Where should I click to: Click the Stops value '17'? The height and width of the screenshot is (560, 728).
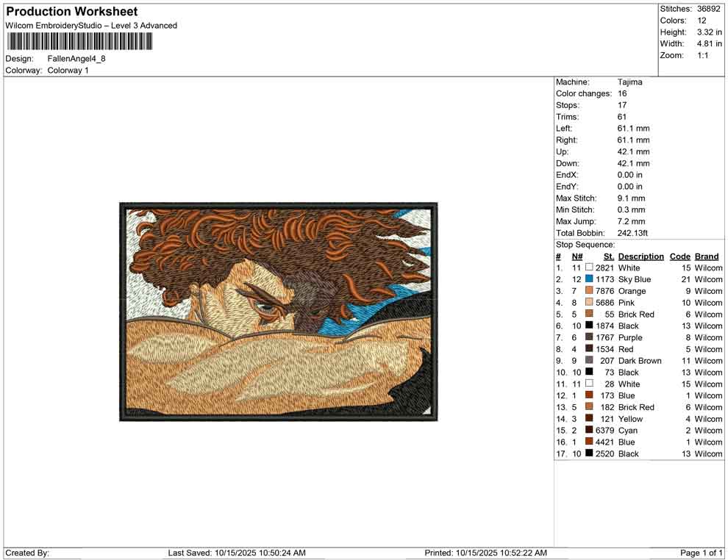click(x=622, y=105)
